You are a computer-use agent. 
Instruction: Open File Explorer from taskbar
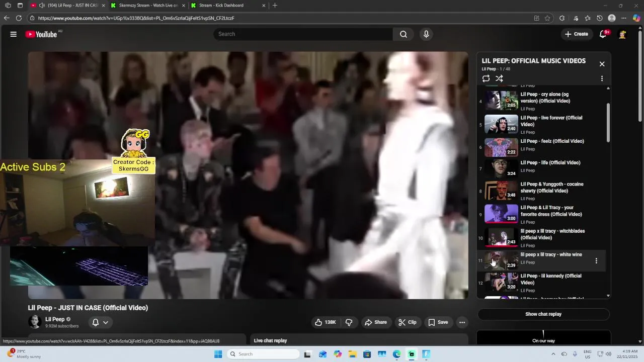(x=352, y=354)
